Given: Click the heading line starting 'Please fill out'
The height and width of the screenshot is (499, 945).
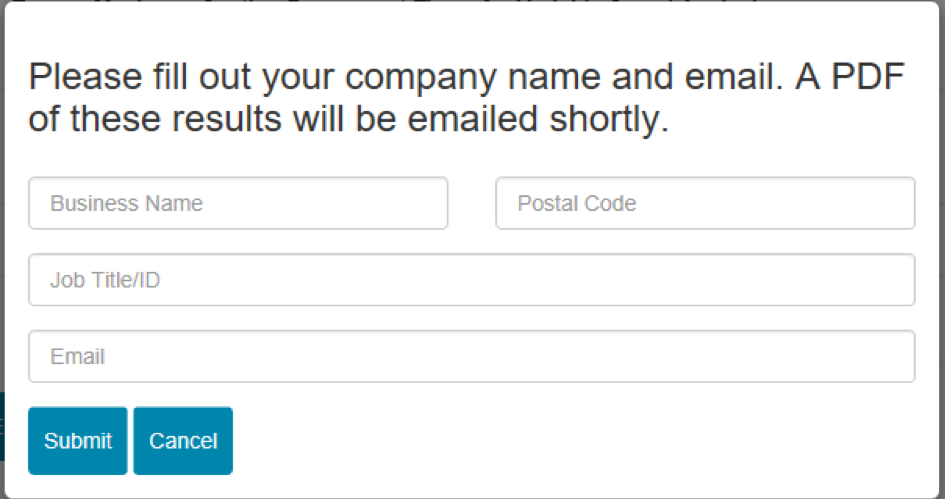Looking at the screenshot, I should pyautogui.click(x=466, y=77).
